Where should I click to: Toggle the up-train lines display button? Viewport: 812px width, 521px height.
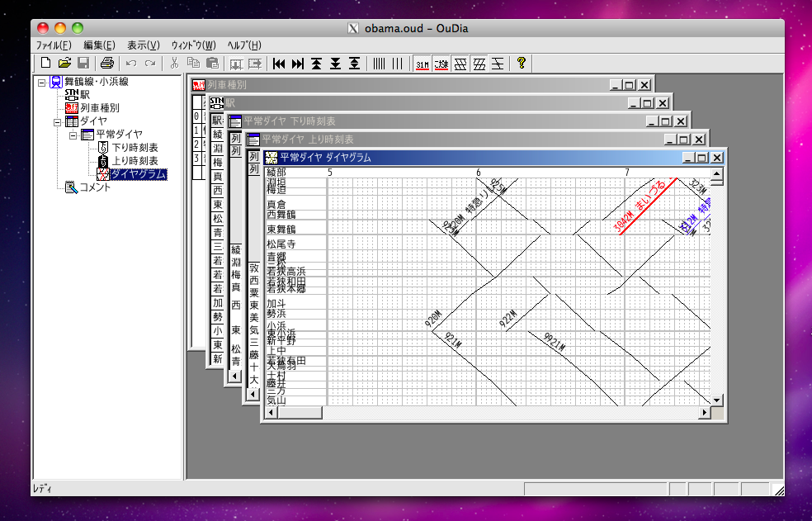click(479, 63)
